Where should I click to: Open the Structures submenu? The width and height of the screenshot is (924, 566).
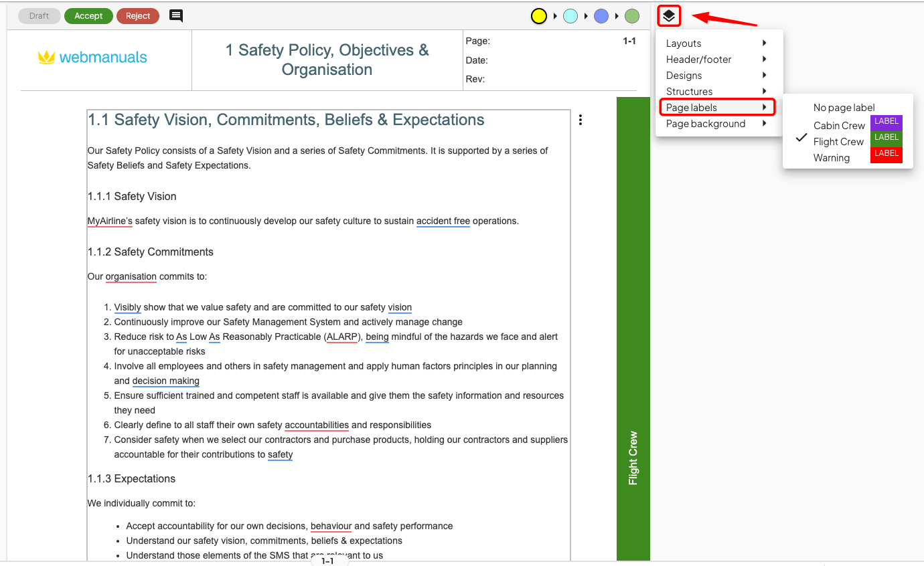point(719,92)
